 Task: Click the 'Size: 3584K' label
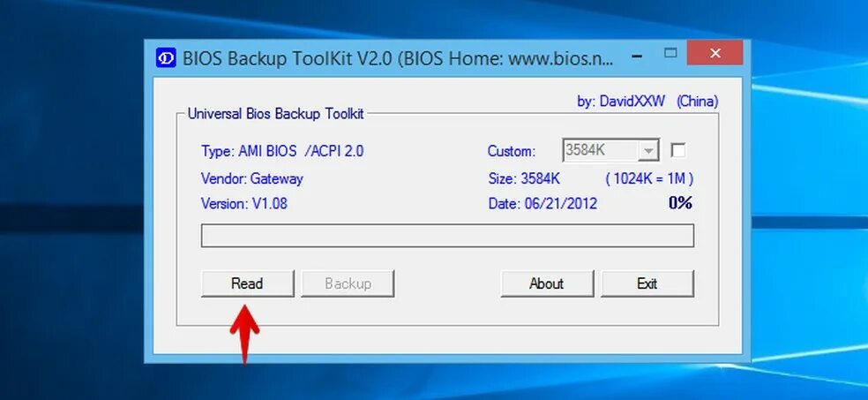(x=524, y=179)
